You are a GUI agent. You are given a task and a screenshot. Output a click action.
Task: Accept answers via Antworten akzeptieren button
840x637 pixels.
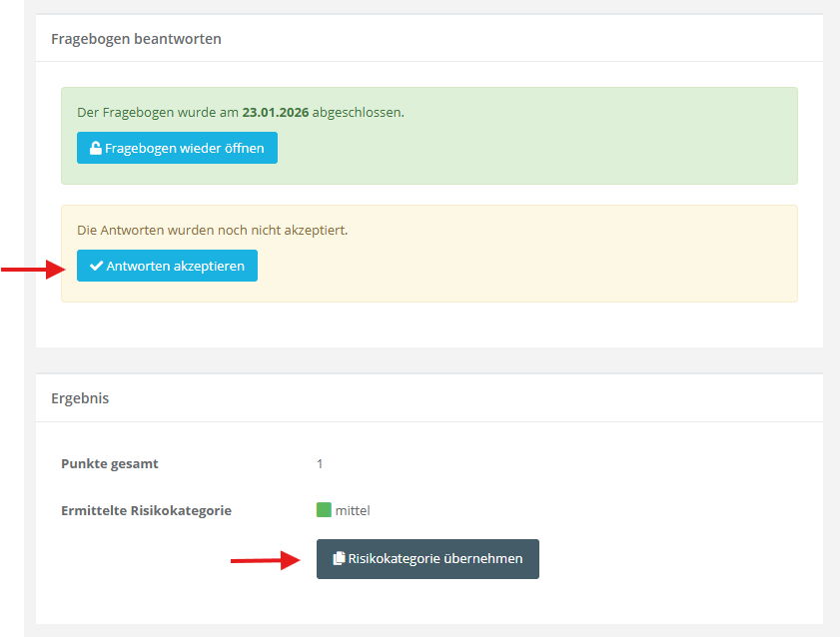pos(167,266)
